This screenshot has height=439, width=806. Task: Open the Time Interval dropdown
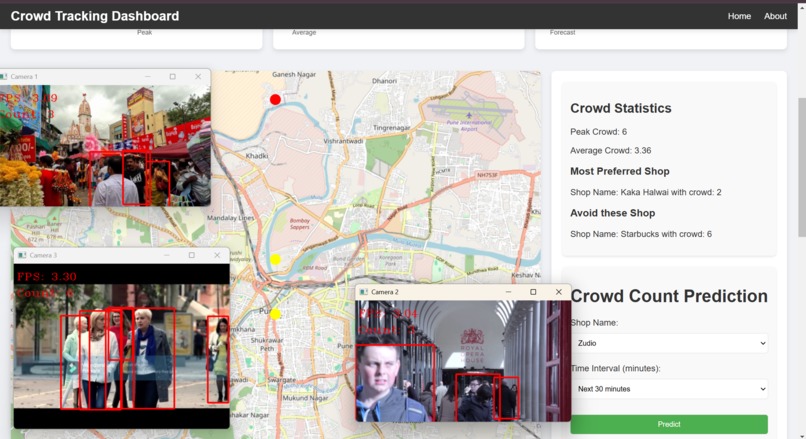[x=669, y=389]
